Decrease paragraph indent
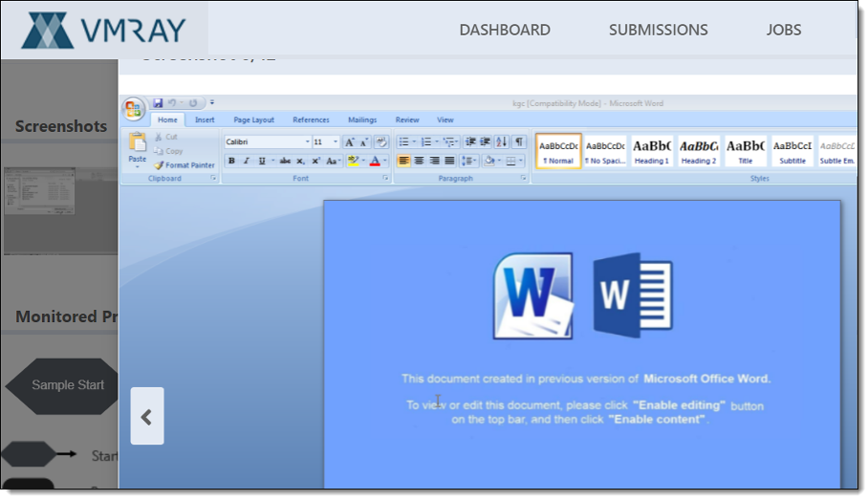The image size is (868, 501). (470, 142)
